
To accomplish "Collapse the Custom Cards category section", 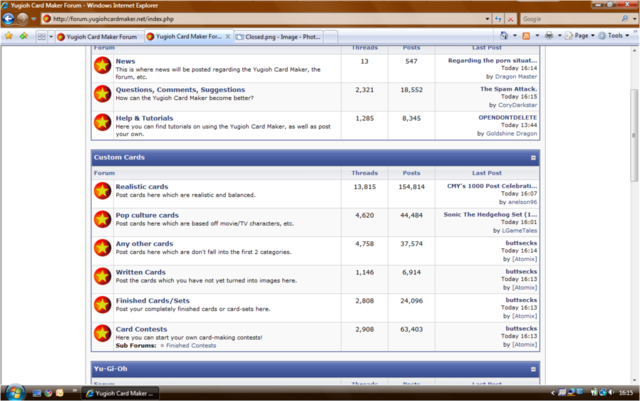I will pos(533,158).
